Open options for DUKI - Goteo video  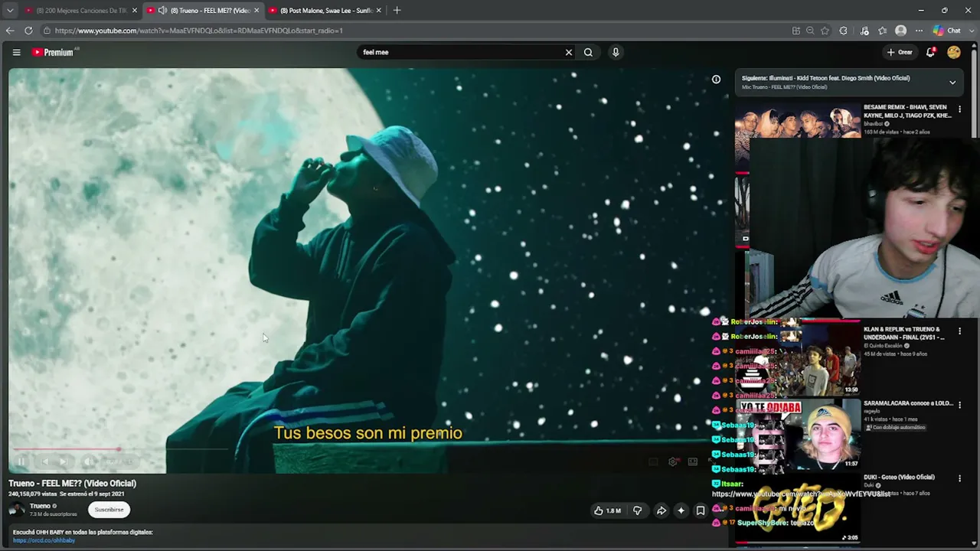coord(959,479)
